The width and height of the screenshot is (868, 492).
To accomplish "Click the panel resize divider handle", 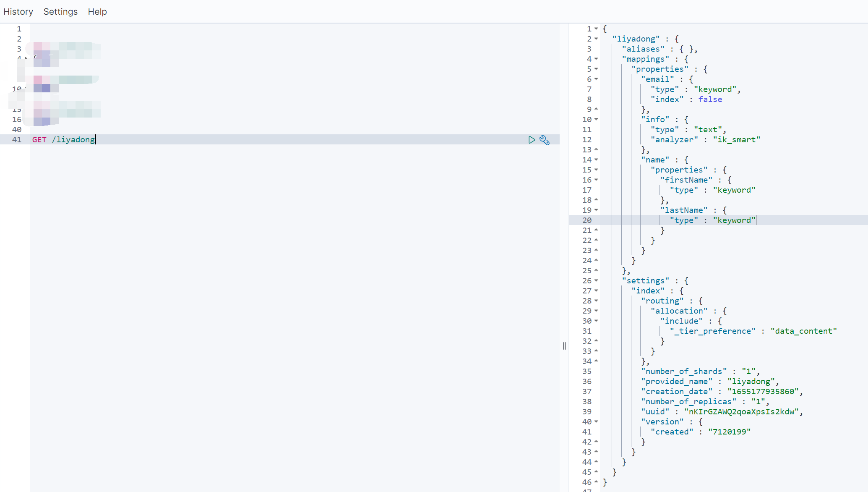I will coord(564,345).
